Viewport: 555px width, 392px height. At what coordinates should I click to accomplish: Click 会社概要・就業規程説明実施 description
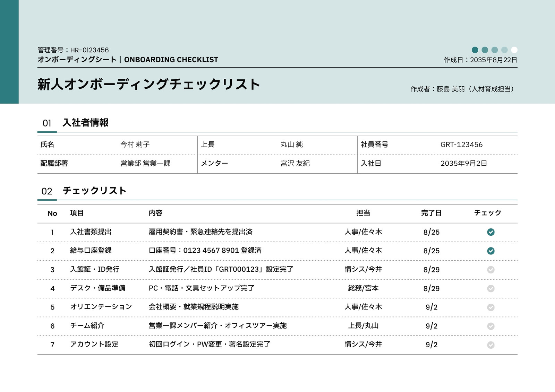point(194,307)
